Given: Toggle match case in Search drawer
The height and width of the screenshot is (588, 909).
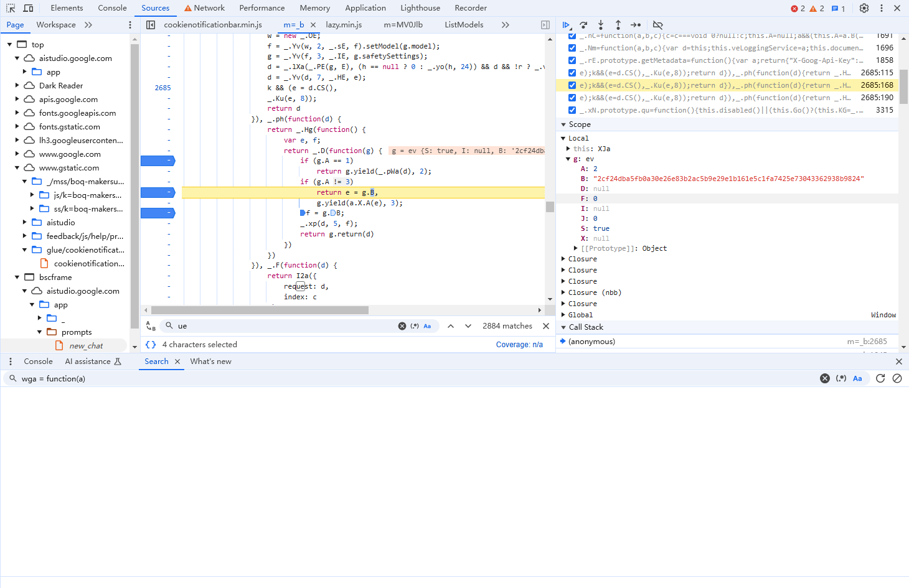Looking at the screenshot, I should point(857,378).
